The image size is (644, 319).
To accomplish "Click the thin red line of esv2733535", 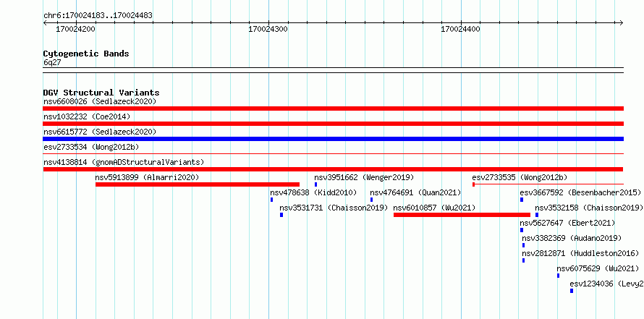I will click(x=548, y=184).
